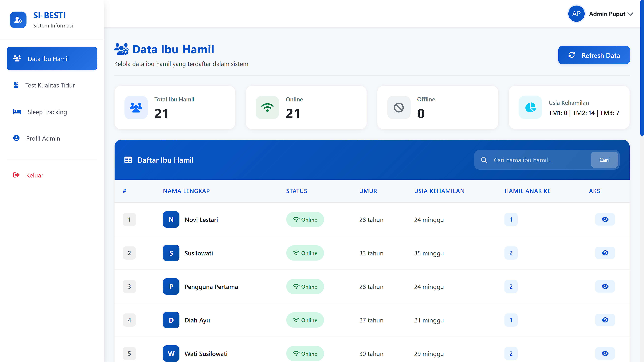644x362 pixels.
Task: Click the Cari search button
Action: click(x=604, y=160)
